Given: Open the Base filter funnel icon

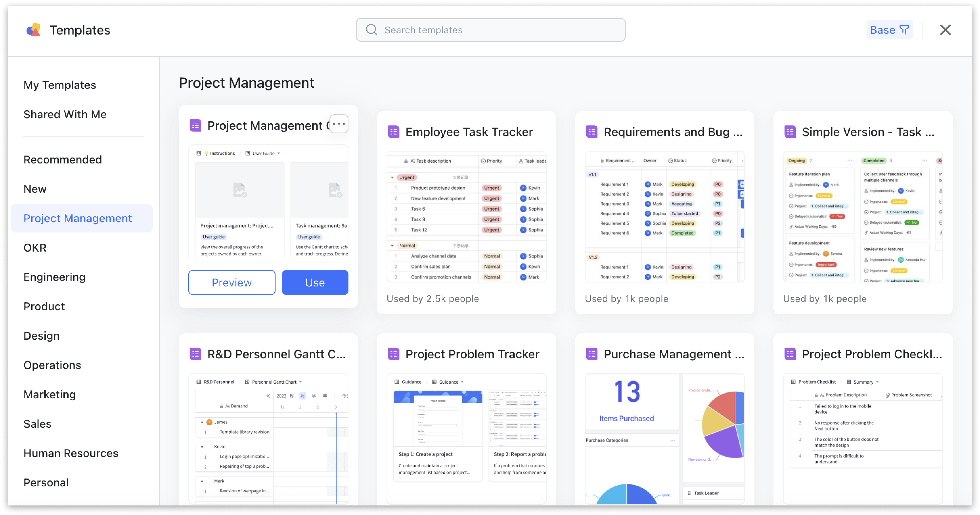Looking at the screenshot, I should [x=904, y=30].
